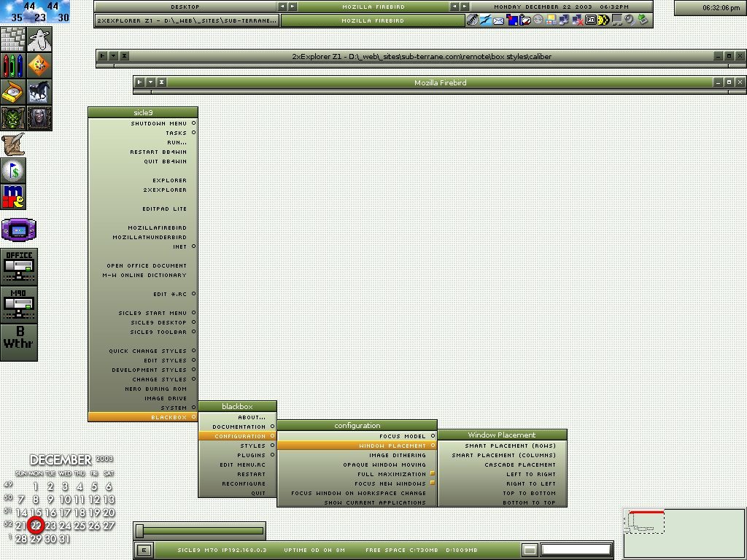Expand the Plugins submenu
Image resolution: width=747 pixels, height=560 pixels.
237,455
